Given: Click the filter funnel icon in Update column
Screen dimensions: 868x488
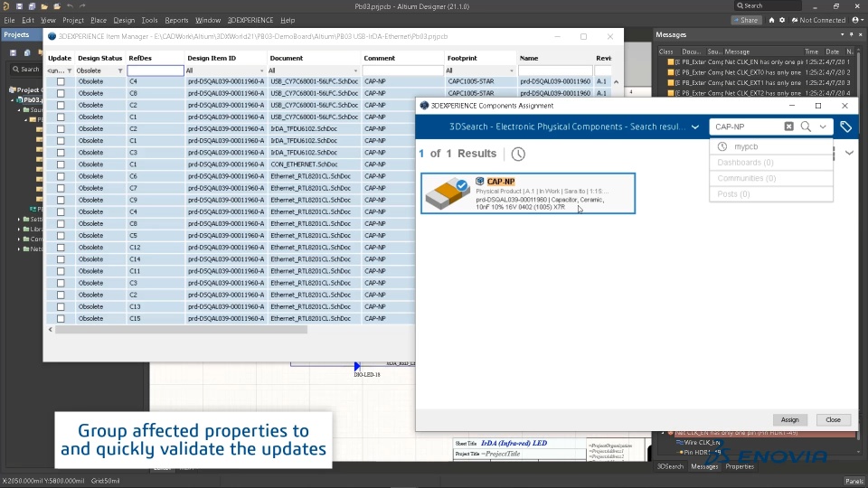Looking at the screenshot, I should [x=70, y=70].
